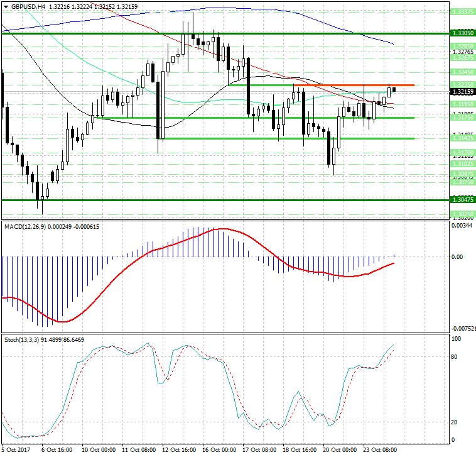The image size is (476, 457).
Task: Click the 1.32450 price level label
Action: coord(462,71)
